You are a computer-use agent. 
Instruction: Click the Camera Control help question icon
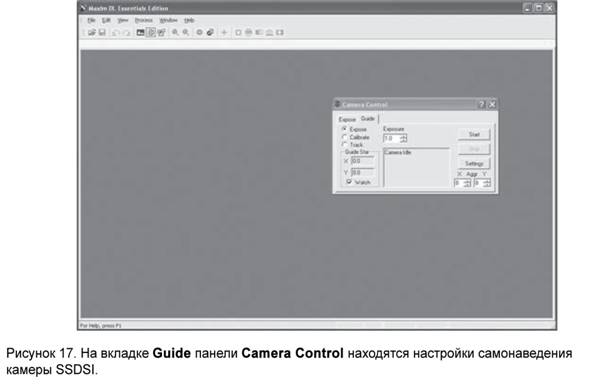click(481, 105)
